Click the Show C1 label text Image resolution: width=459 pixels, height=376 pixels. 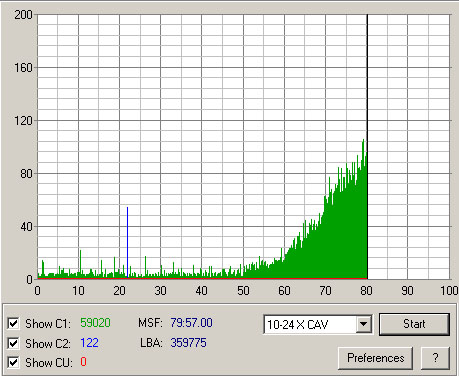coord(48,324)
